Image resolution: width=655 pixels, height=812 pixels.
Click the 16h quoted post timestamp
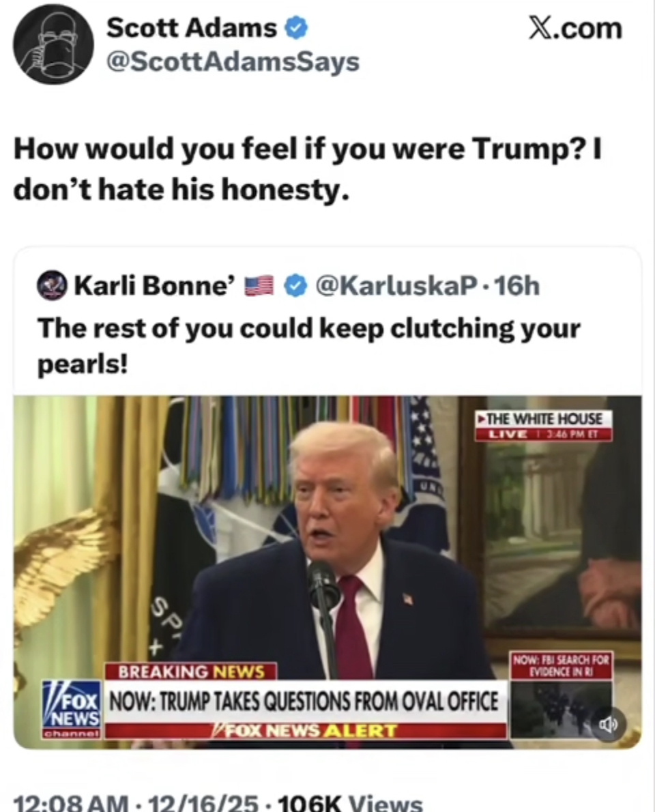(x=517, y=285)
